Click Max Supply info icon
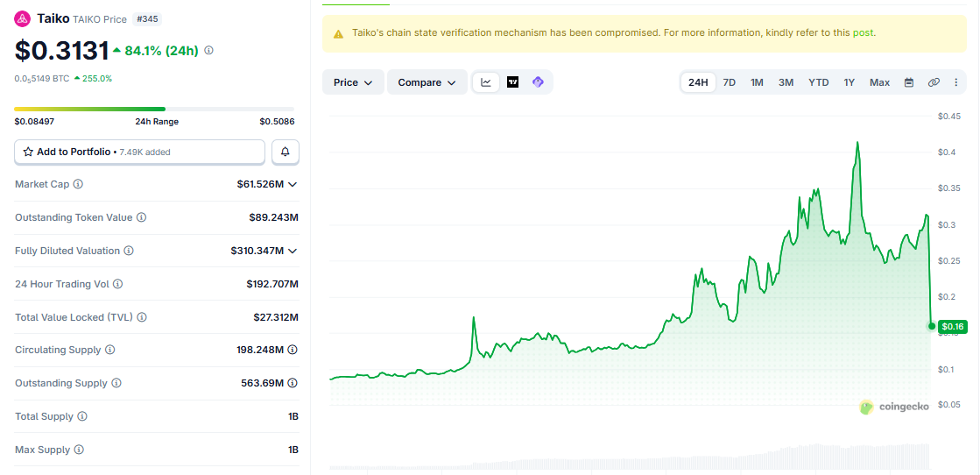The height and width of the screenshot is (475, 980). click(79, 450)
